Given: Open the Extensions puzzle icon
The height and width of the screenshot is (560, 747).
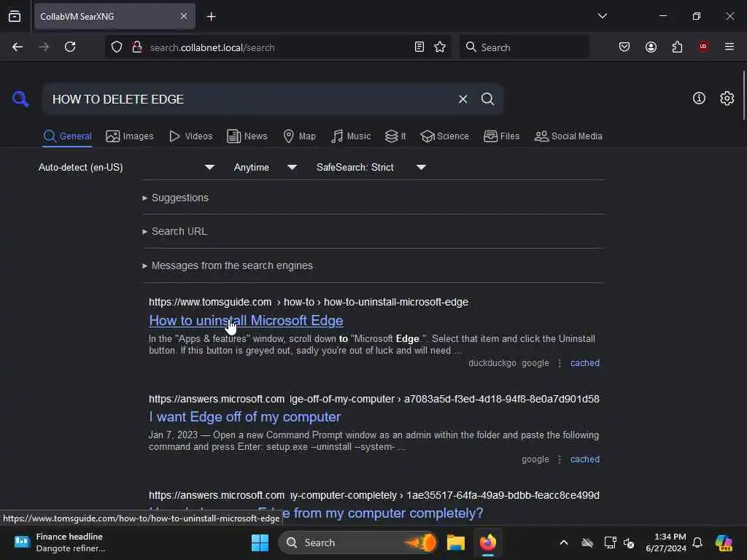Looking at the screenshot, I should [677, 47].
